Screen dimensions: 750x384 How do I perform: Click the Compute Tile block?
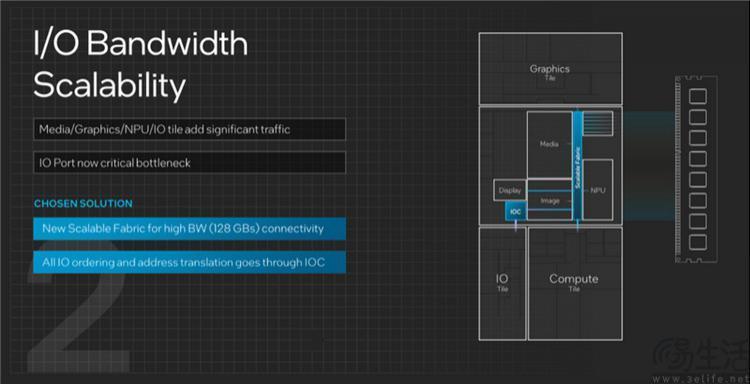click(575, 283)
